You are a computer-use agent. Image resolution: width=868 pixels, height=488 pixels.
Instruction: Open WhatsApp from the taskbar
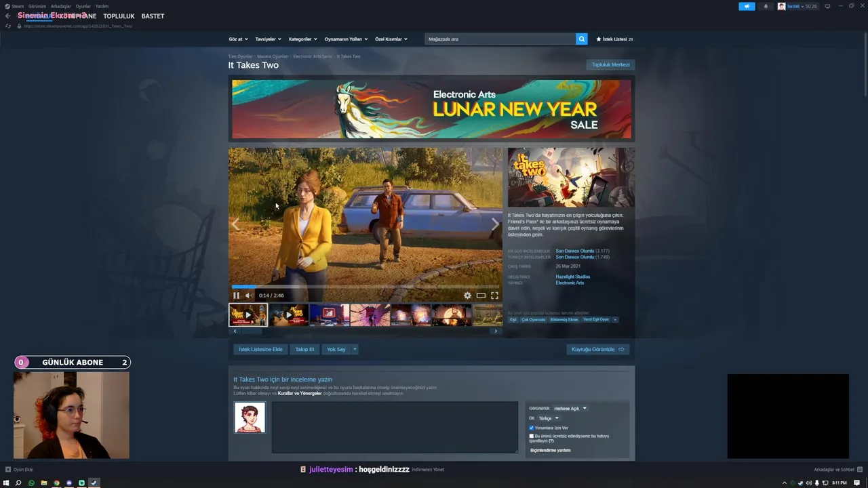click(x=31, y=483)
